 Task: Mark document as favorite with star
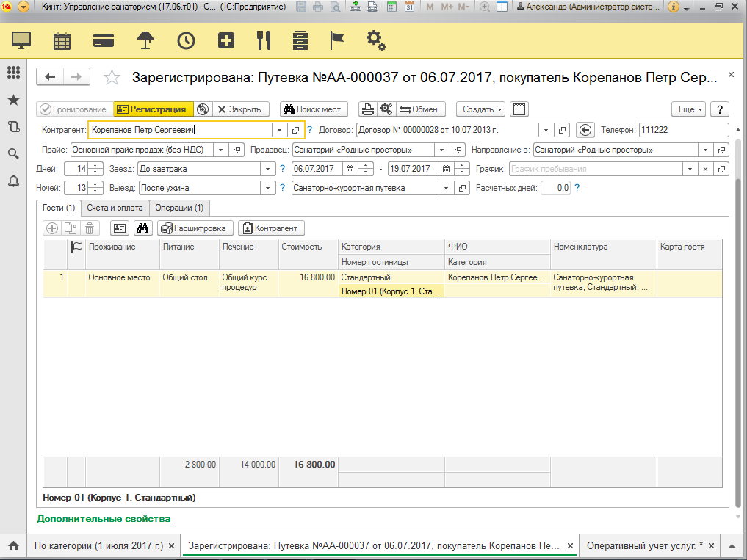point(112,78)
